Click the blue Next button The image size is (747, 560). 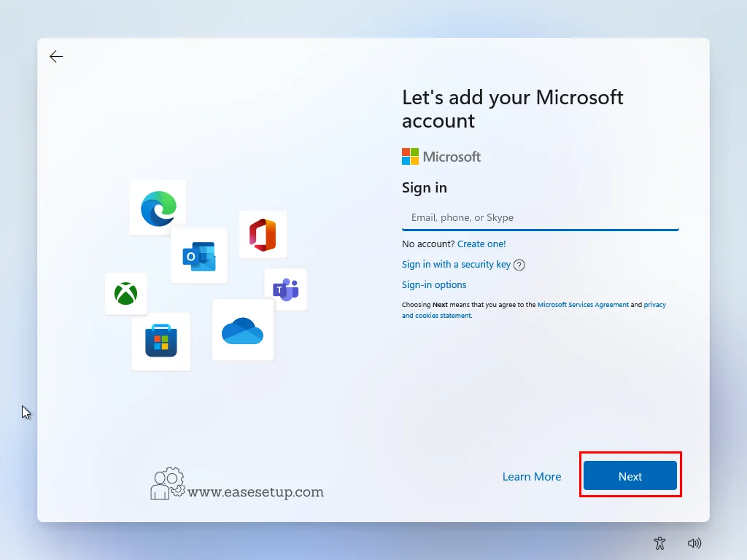(630, 475)
